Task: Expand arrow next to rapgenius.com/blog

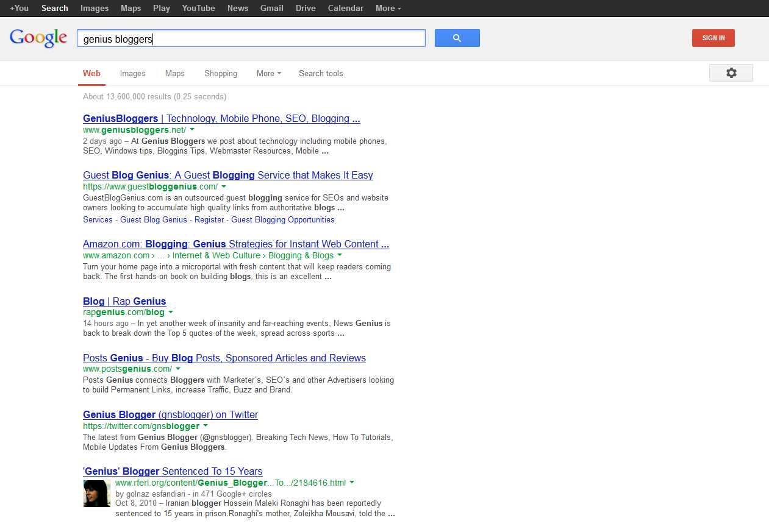Action: [171, 312]
